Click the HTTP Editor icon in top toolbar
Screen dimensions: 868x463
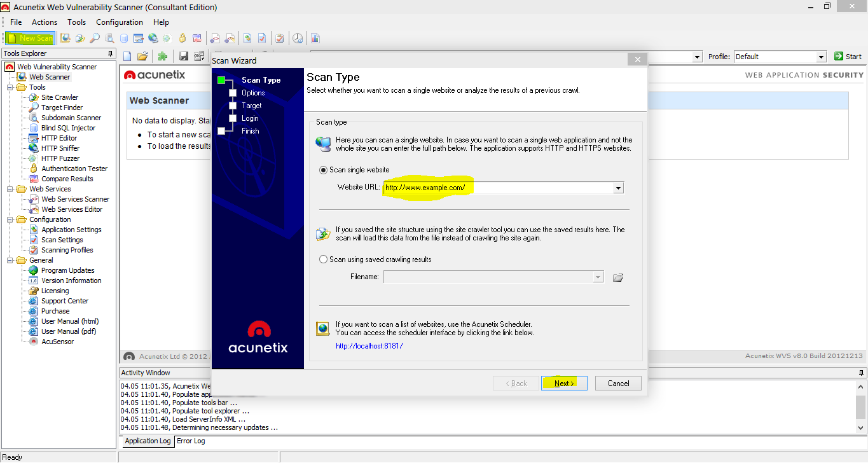tap(139, 38)
